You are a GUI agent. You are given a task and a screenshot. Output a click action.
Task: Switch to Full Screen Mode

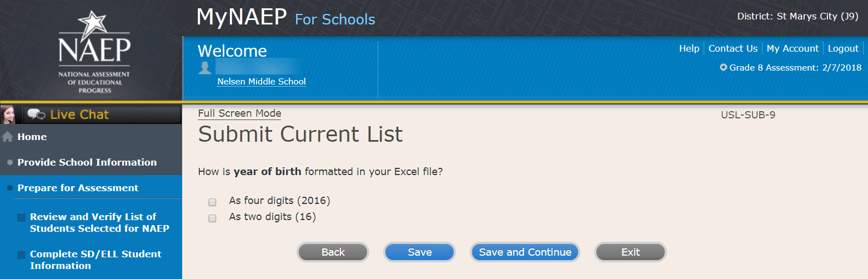coord(239,113)
